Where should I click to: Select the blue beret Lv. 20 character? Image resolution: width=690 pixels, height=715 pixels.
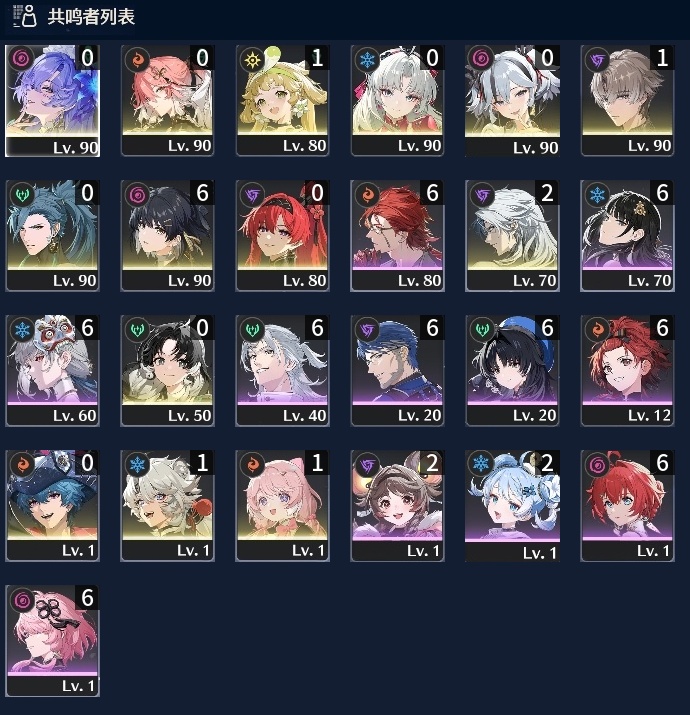pos(512,371)
